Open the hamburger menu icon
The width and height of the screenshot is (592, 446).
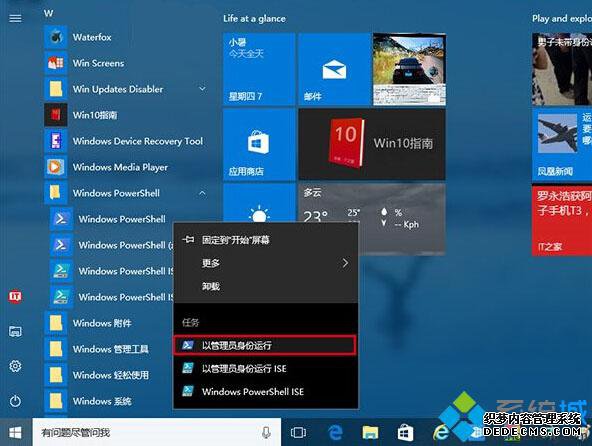(x=15, y=18)
